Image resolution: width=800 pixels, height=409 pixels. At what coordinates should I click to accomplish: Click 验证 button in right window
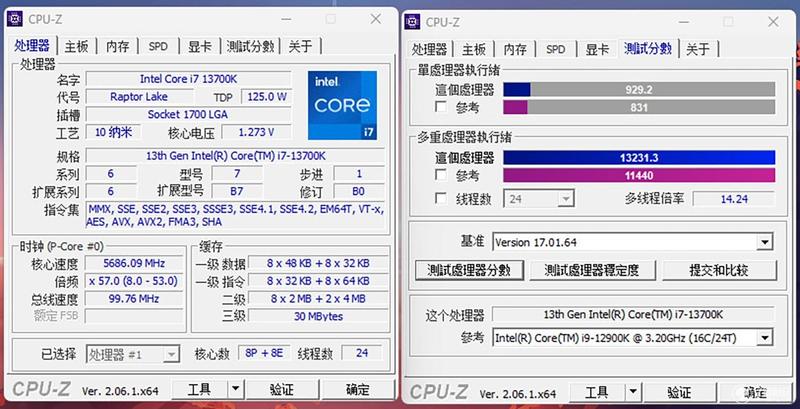click(x=679, y=392)
